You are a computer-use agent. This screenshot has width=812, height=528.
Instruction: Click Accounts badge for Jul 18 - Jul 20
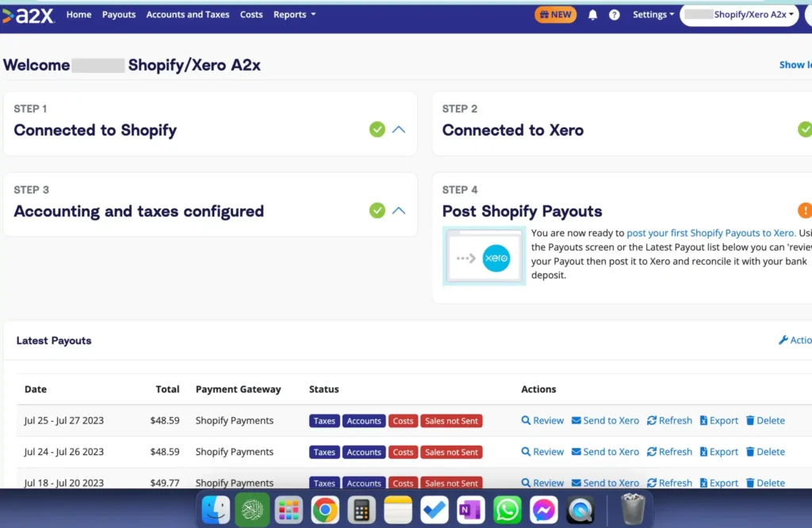click(363, 483)
